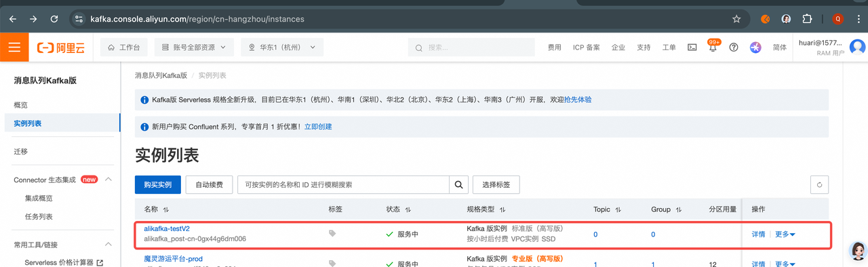The image size is (868, 267).
Task: Sort by Group column sort icon
Action: 679,210
